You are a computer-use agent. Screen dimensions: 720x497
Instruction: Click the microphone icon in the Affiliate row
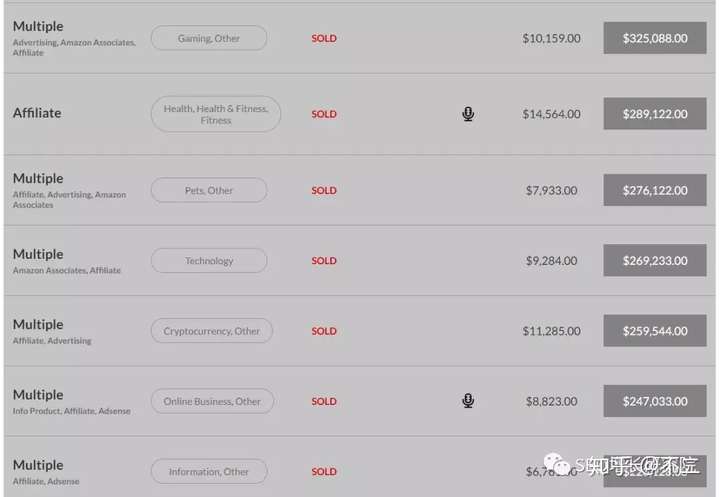[x=468, y=114]
